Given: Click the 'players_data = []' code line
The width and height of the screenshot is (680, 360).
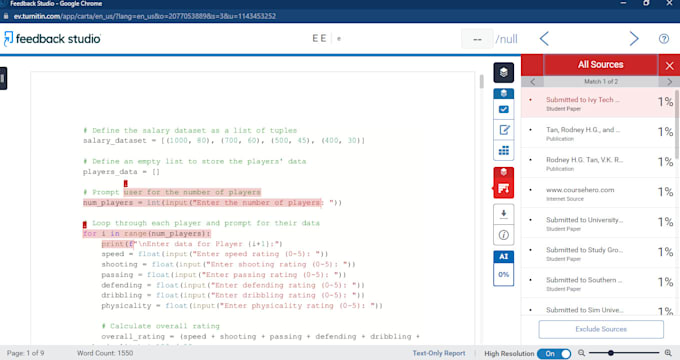Looking at the screenshot, I should 121,172.
